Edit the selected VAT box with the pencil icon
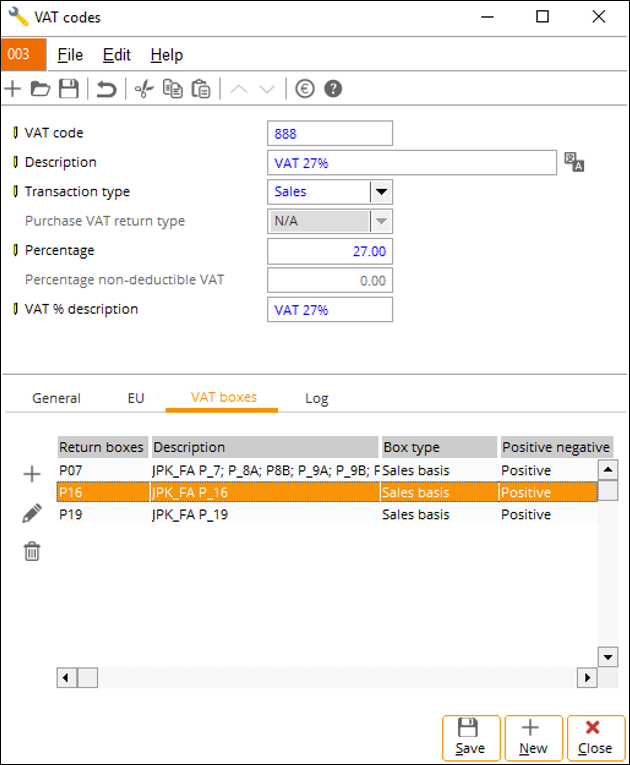The image size is (630, 765). coord(32,514)
